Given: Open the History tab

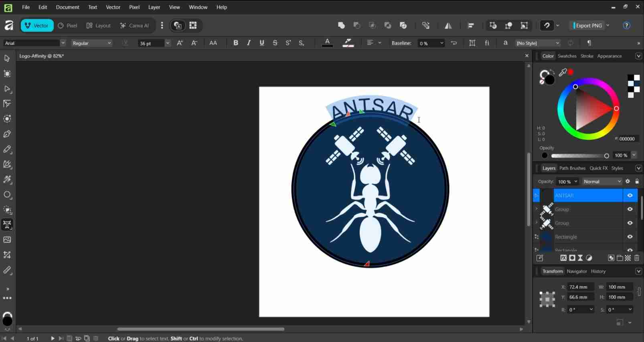Looking at the screenshot, I should point(598,271).
